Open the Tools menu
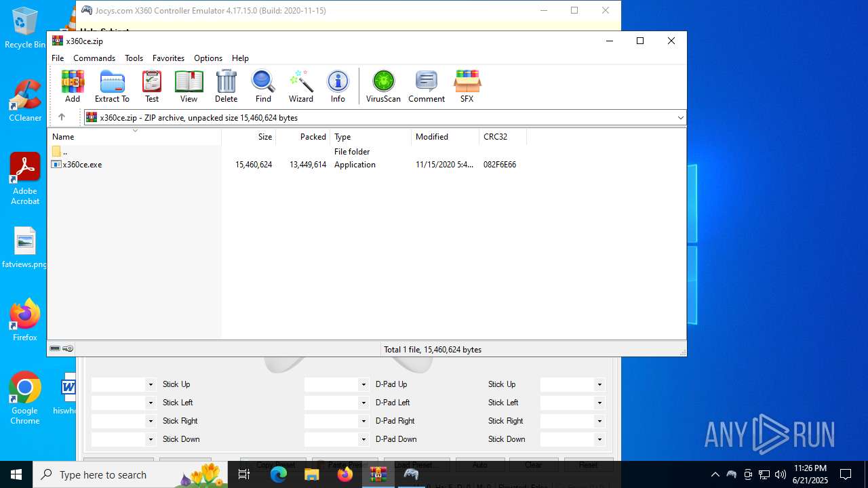Viewport: 868px width, 488px height. click(x=134, y=58)
